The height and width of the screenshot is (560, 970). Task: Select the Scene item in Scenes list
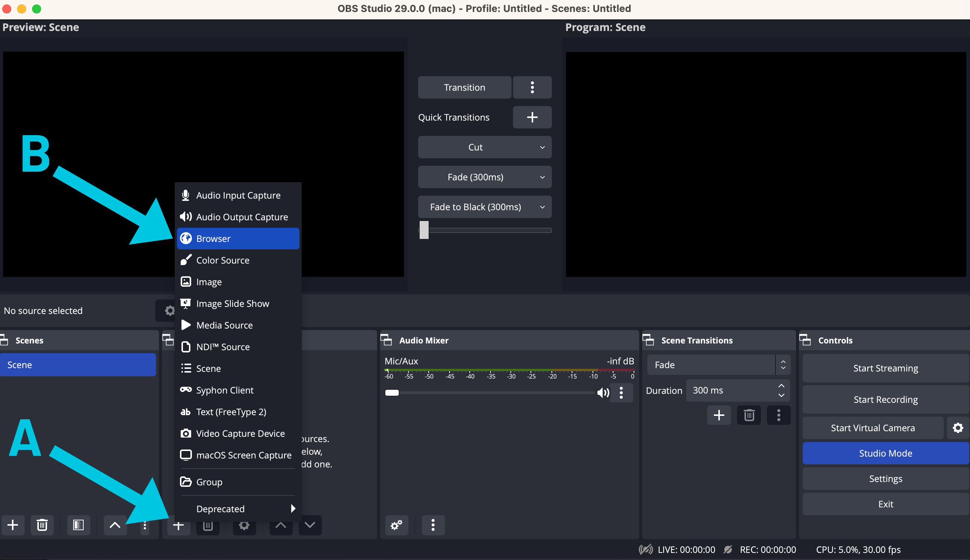tap(78, 365)
